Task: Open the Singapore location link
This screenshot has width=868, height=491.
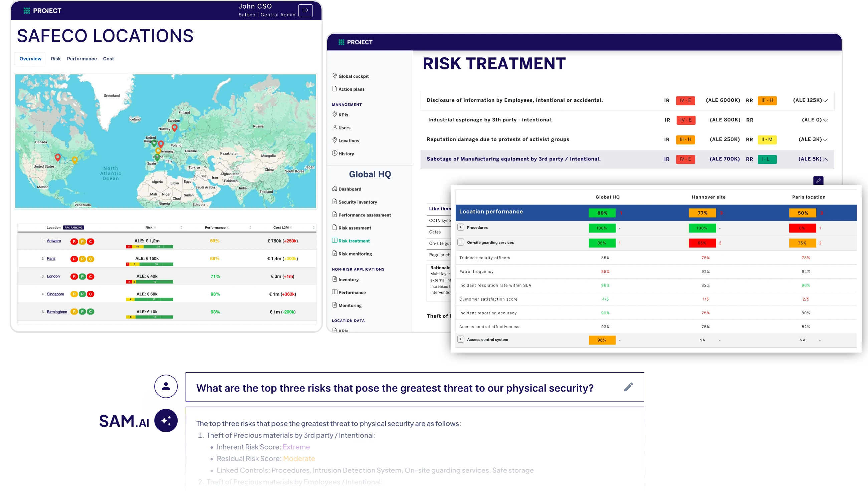Action: pos(55,294)
